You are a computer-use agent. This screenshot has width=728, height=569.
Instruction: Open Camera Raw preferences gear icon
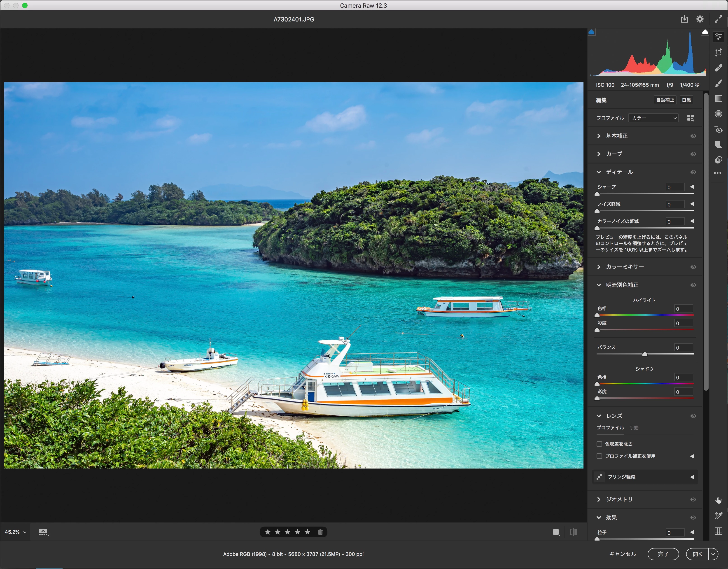(x=700, y=19)
